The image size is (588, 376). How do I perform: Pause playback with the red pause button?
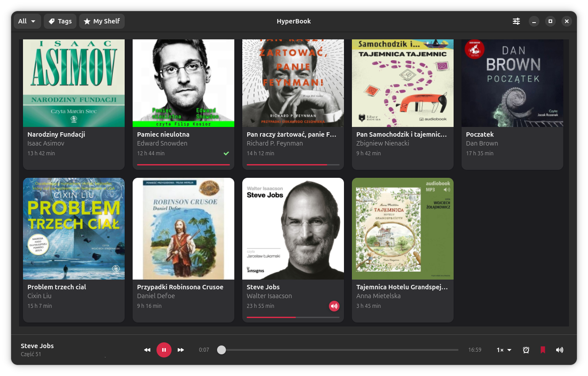point(164,350)
